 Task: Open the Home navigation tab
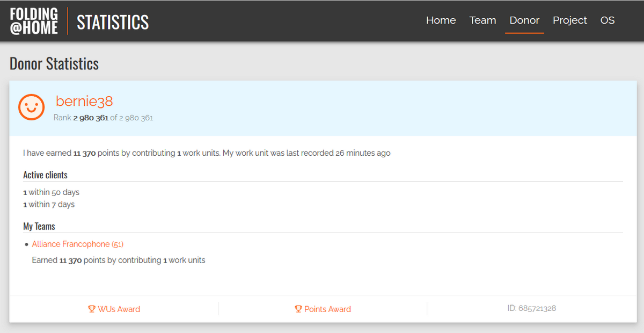441,20
